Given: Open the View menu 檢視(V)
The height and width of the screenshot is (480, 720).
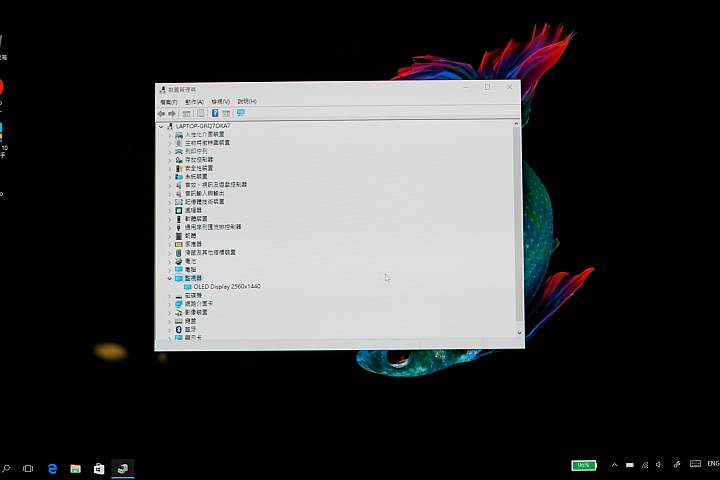Looking at the screenshot, I should point(220,102).
